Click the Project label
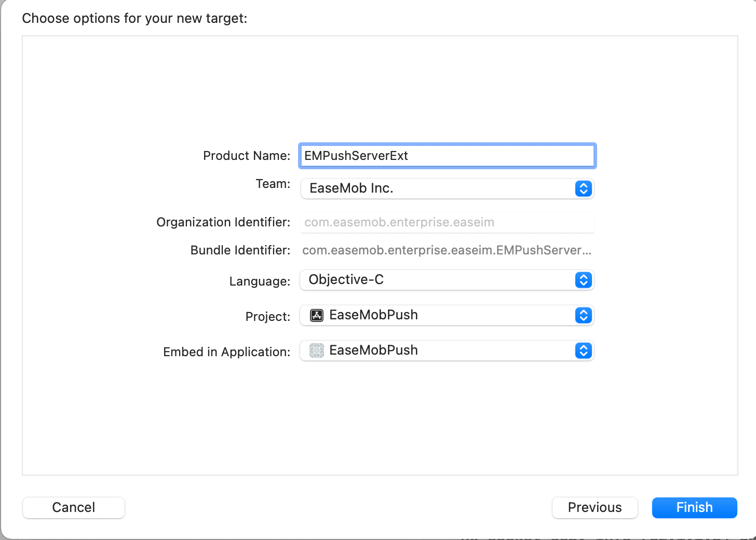756x540 pixels. [x=268, y=317]
